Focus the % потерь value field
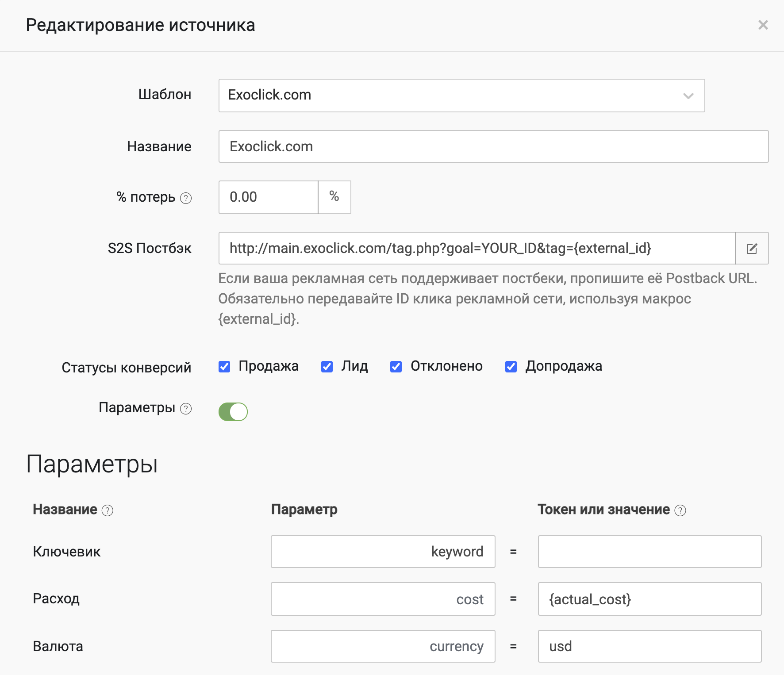The image size is (784, 675). (x=268, y=197)
